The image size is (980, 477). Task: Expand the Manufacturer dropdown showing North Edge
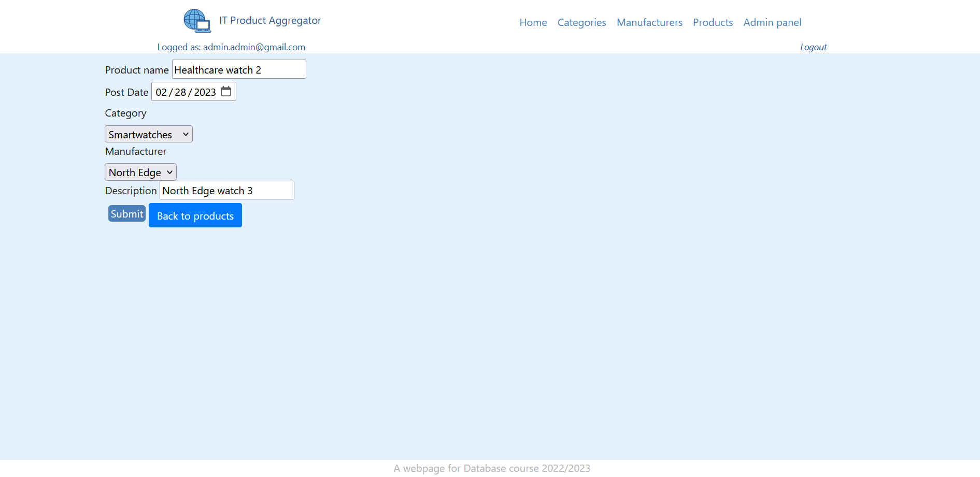pos(140,172)
